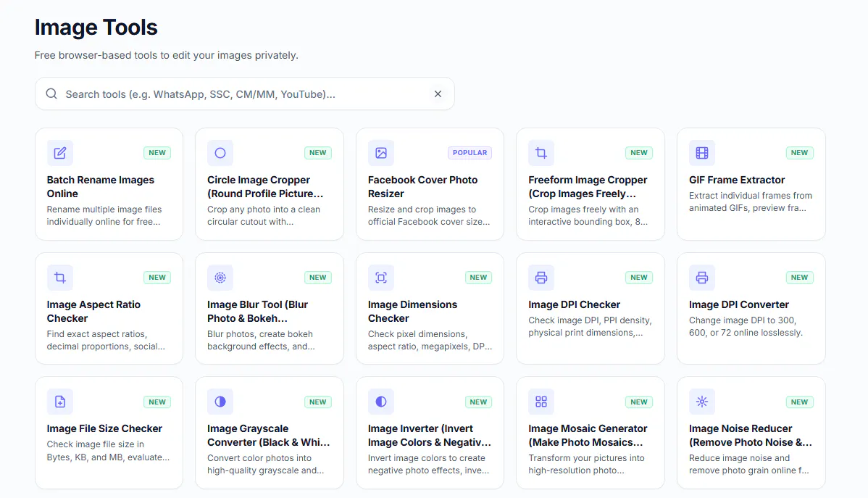Click NEW badge on Batch Rename card
The image size is (868, 498).
pyautogui.click(x=157, y=153)
